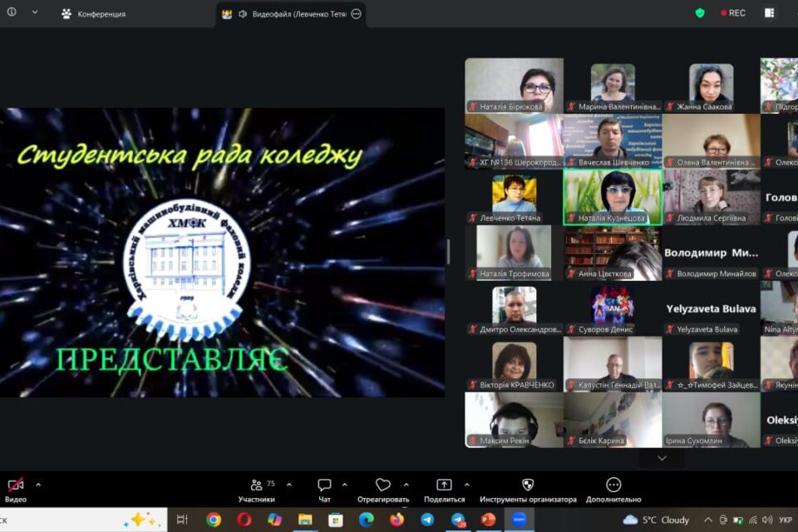798x532 pixels.
Task: Select Наталія Кузнецова highlighted video tile
Action: click(x=613, y=197)
